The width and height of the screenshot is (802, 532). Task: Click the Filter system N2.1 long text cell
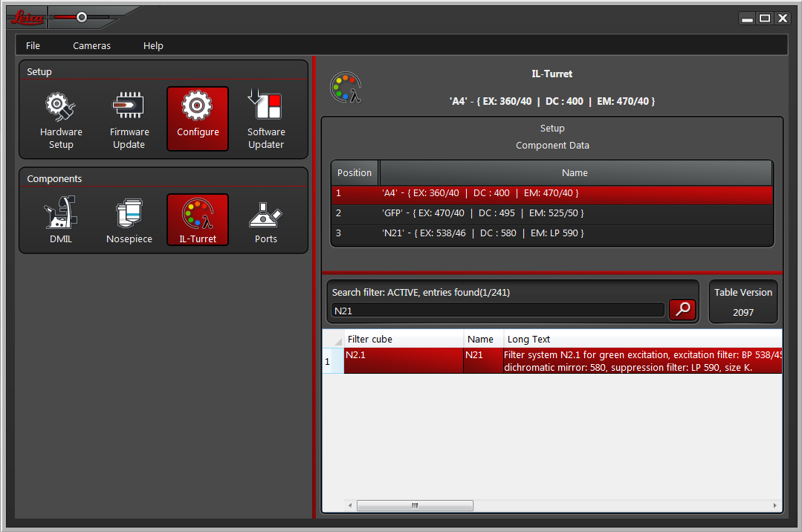point(642,361)
